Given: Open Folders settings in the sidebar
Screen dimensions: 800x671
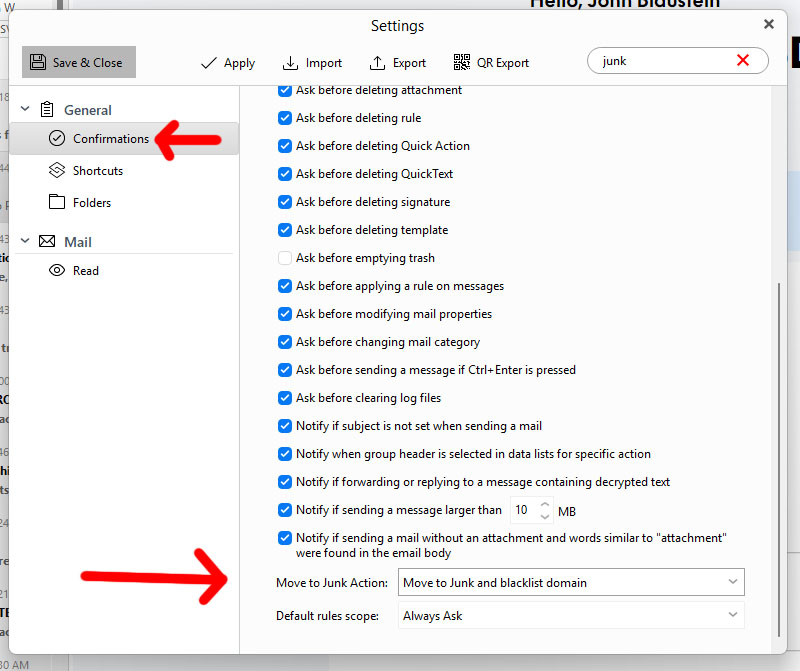Looking at the screenshot, I should point(91,203).
